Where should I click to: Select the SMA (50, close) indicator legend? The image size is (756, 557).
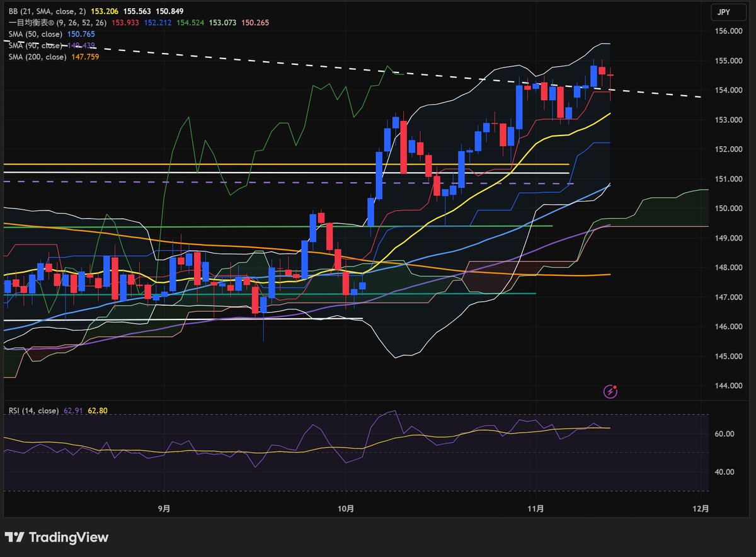(x=35, y=34)
